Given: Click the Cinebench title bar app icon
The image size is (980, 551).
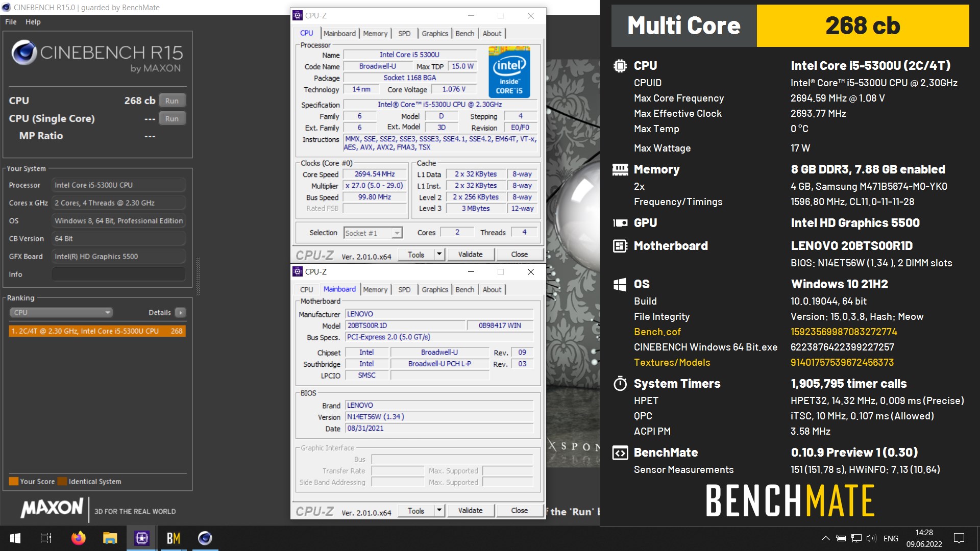Looking at the screenshot, I should (7, 7).
